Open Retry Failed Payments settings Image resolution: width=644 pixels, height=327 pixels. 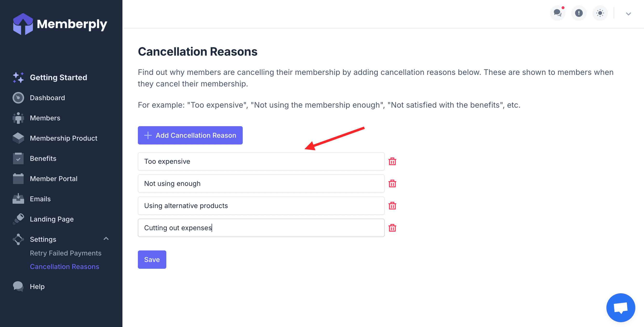[66, 253]
